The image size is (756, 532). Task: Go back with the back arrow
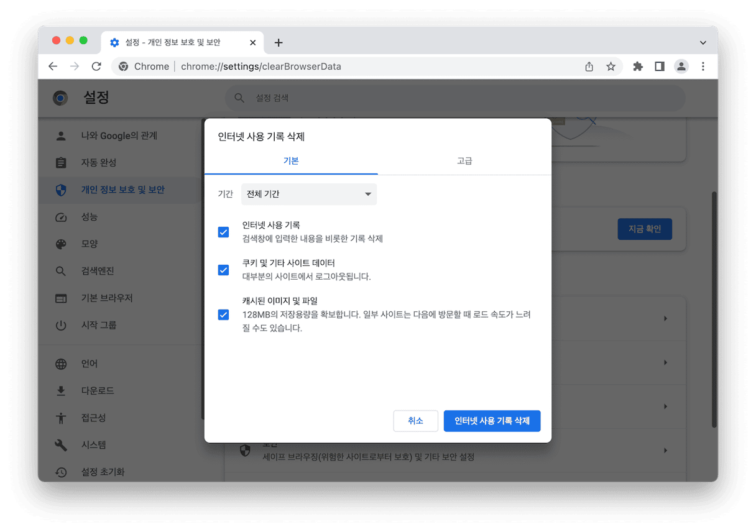click(53, 66)
